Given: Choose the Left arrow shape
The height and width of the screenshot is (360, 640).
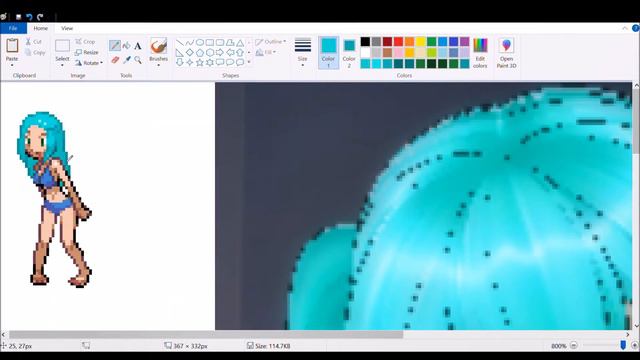Looking at the screenshot, I should pos(230,52).
